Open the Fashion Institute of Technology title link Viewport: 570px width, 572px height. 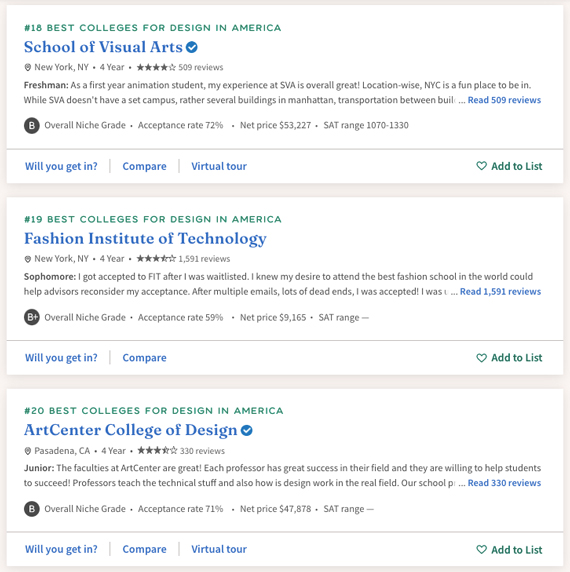(x=145, y=239)
